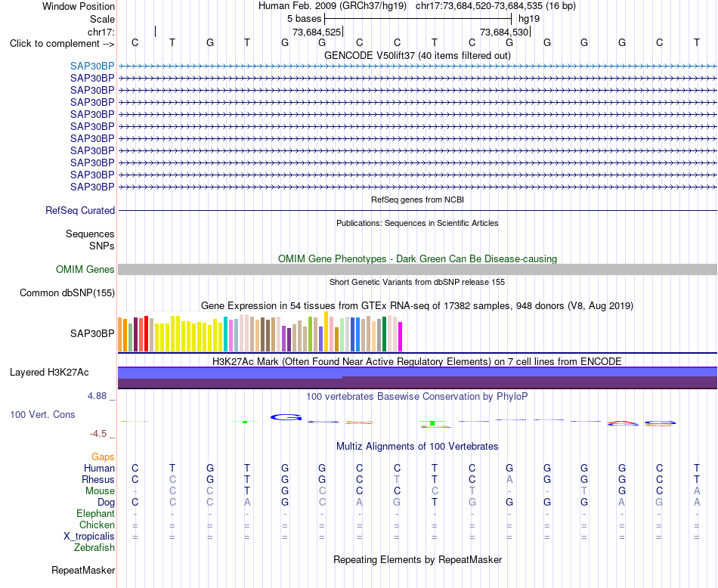Click the 73,684,530 ruler coordinate
The height and width of the screenshot is (588, 718).
pos(504,32)
